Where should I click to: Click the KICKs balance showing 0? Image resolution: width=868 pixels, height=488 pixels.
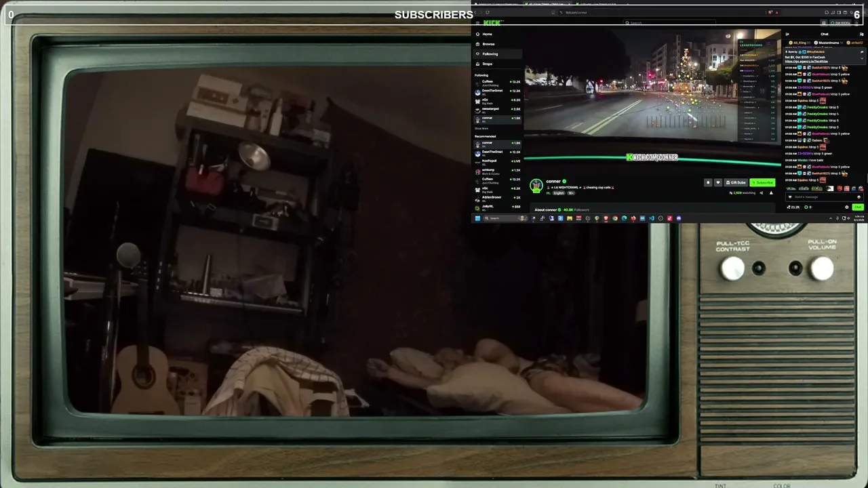[808, 207]
